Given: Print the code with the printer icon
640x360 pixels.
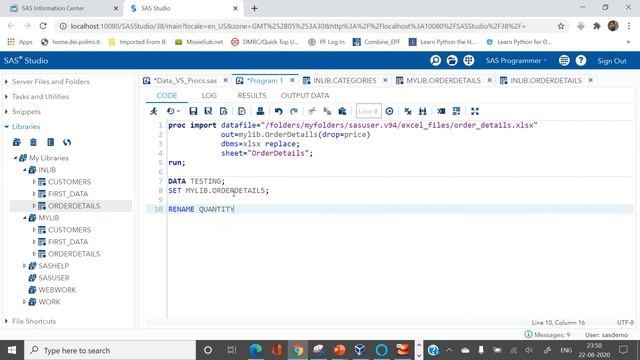Looking at the screenshot, I should click(x=260, y=111).
